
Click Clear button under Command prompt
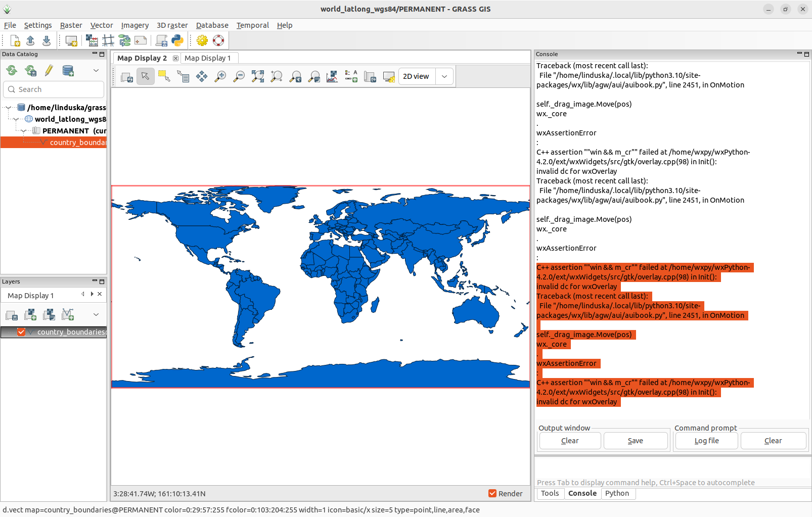point(773,441)
